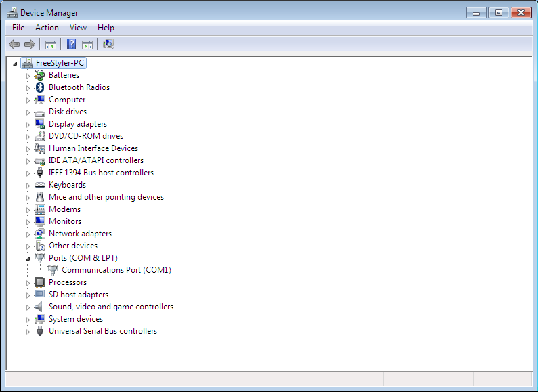Expand Universal Serial Bus controllers arrow

pos(28,332)
